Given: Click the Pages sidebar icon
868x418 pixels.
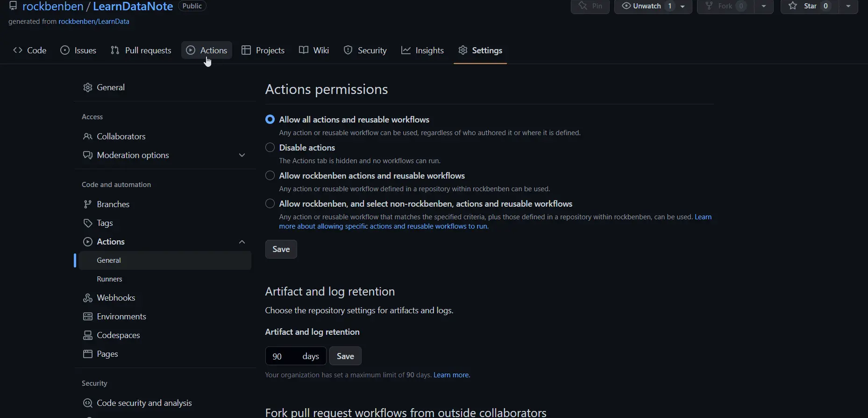Looking at the screenshot, I should (x=87, y=354).
